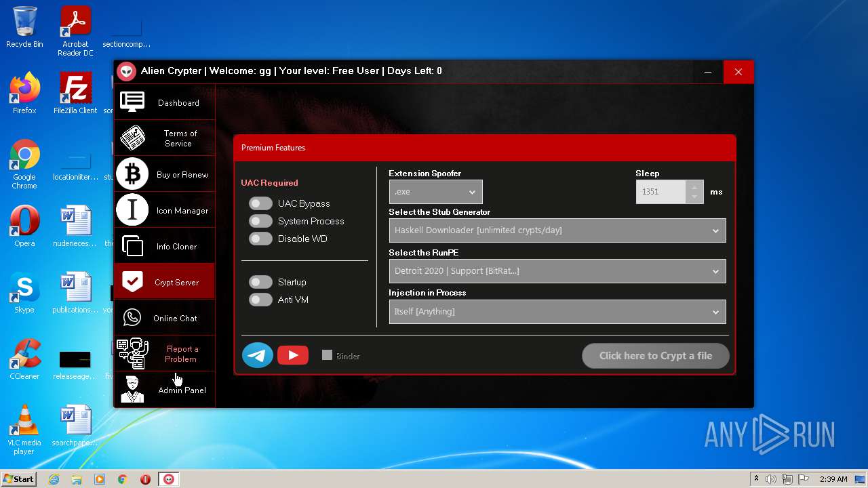This screenshot has height=488, width=868.
Task: Click the alien logo in the title bar
Action: click(126, 71)
